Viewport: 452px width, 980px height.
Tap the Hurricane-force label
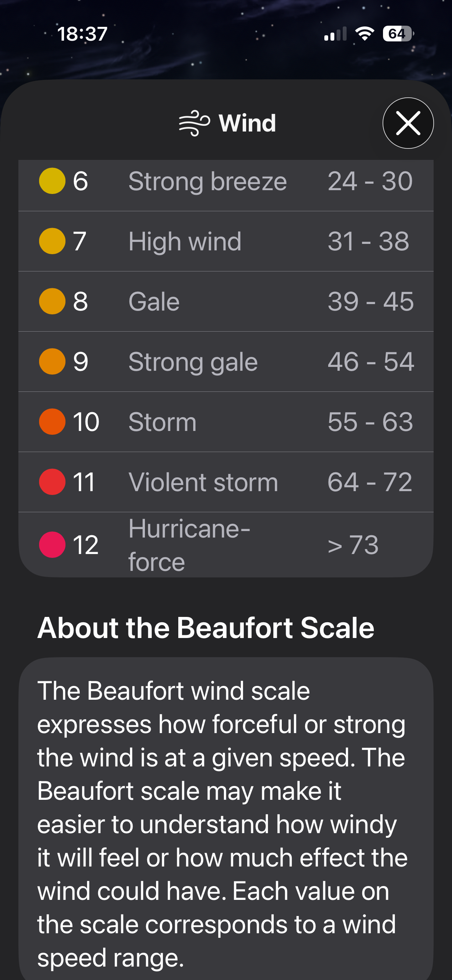[189, 544]
